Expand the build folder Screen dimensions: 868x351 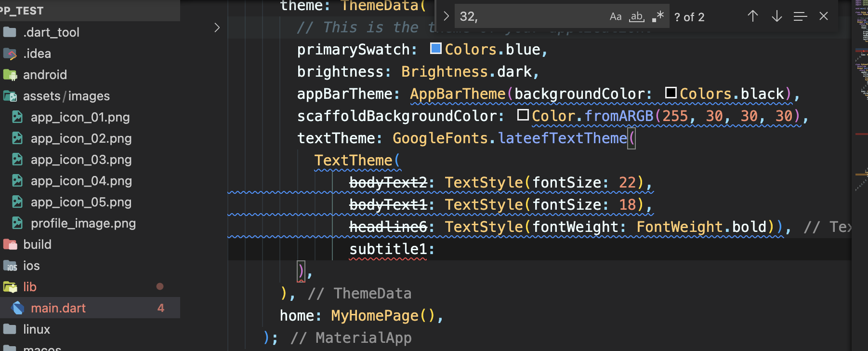click(x=90, y=244)
